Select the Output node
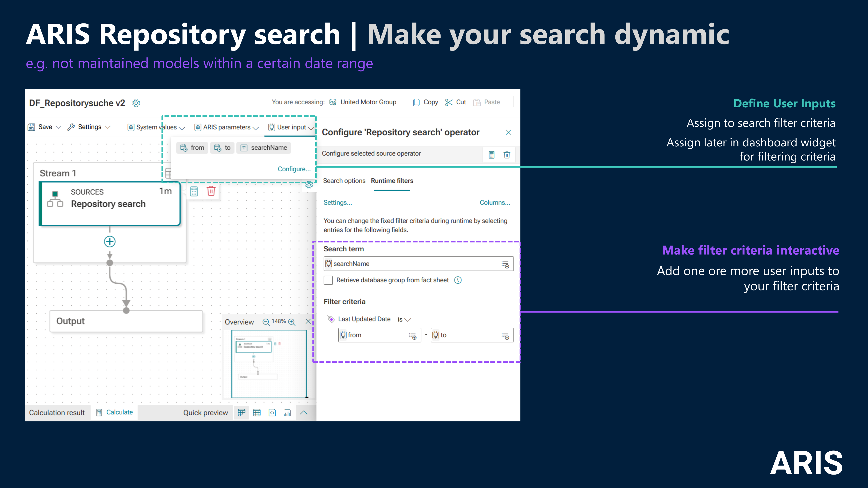The image size is (868, 488). pyautogui.click(x=126, y=321)
